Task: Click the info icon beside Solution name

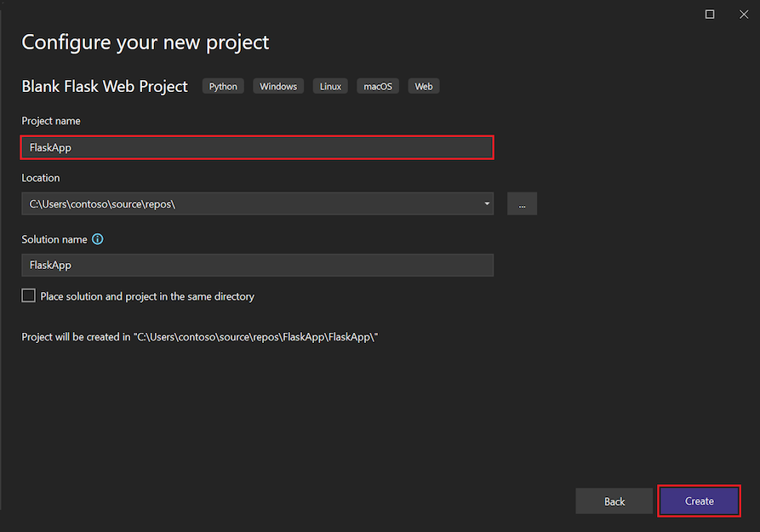Action: pos(97,238)
